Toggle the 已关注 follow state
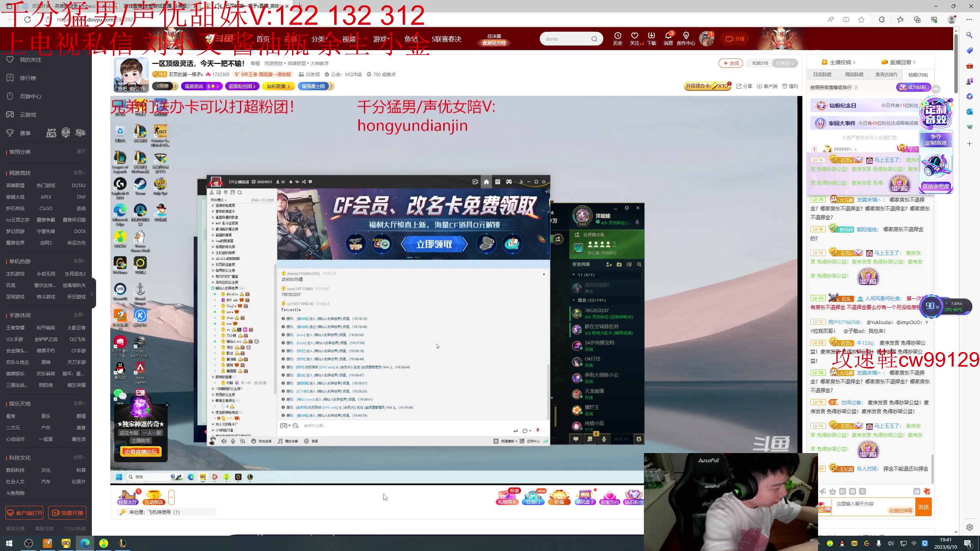Image resolution: width=980 pixels, height=551 pixels. [786, 63]
